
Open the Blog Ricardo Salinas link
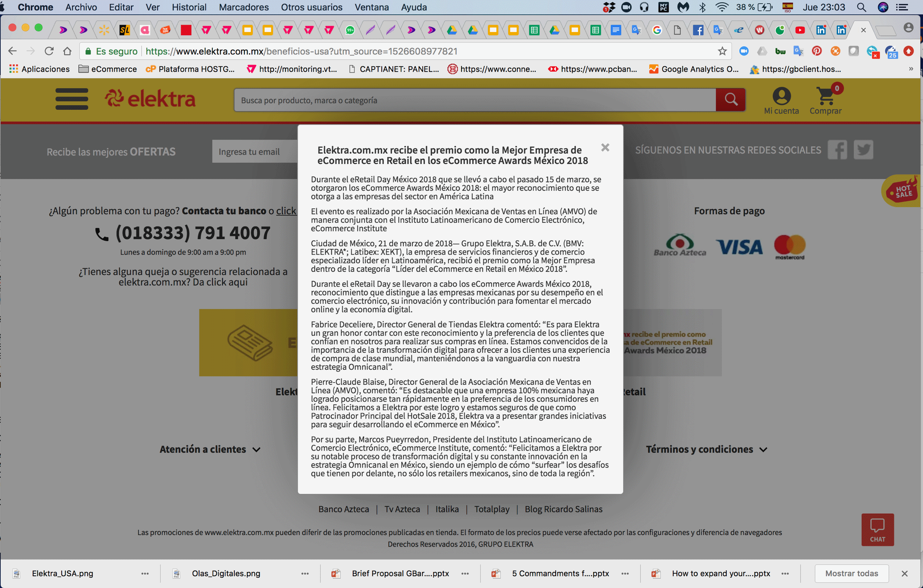point(563,509)
